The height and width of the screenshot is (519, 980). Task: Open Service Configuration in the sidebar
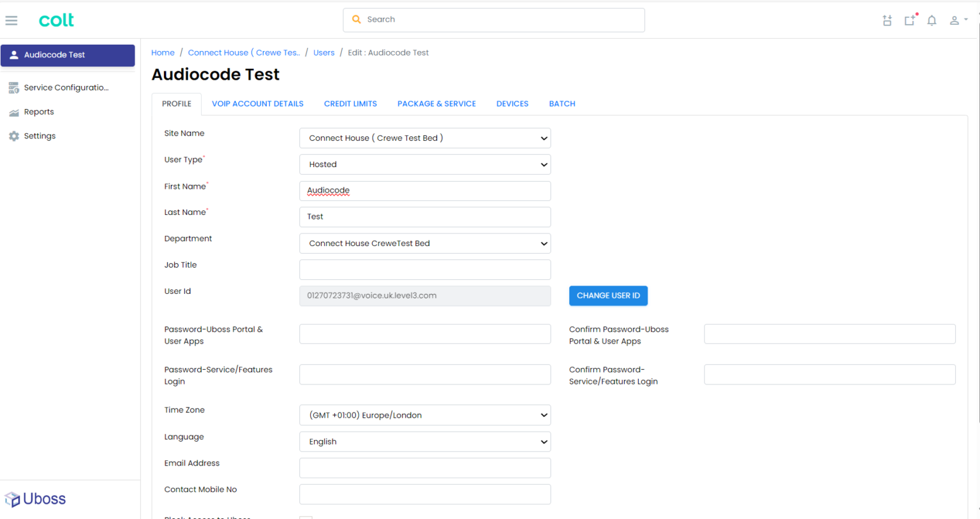66,88
